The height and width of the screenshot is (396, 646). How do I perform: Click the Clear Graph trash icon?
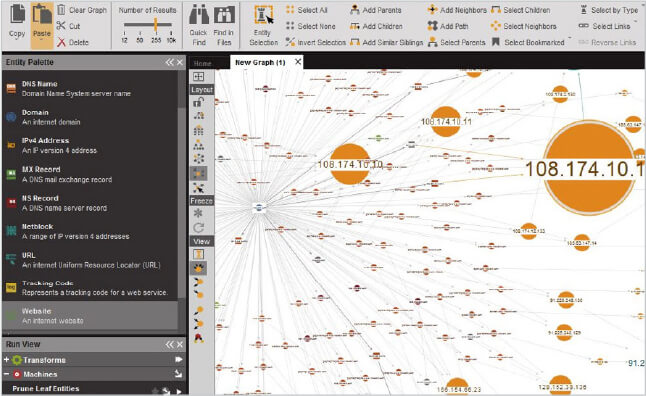61,10
